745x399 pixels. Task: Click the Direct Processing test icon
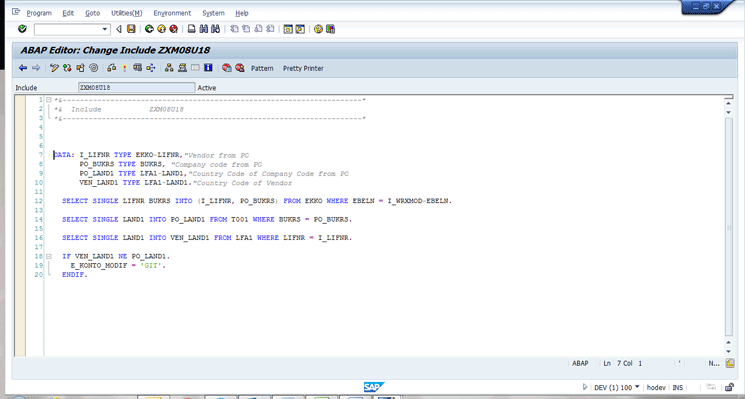(x=137, y=68)
